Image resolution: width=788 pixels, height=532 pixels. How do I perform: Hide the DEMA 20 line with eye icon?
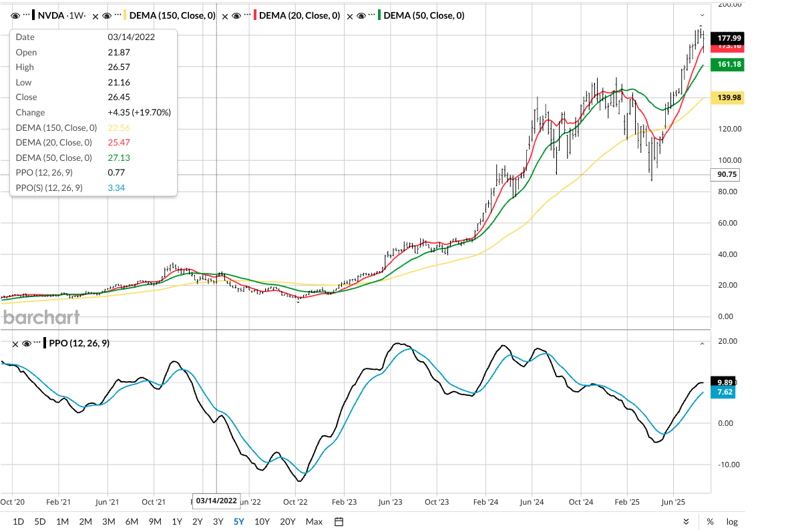[x=236, y=16]
